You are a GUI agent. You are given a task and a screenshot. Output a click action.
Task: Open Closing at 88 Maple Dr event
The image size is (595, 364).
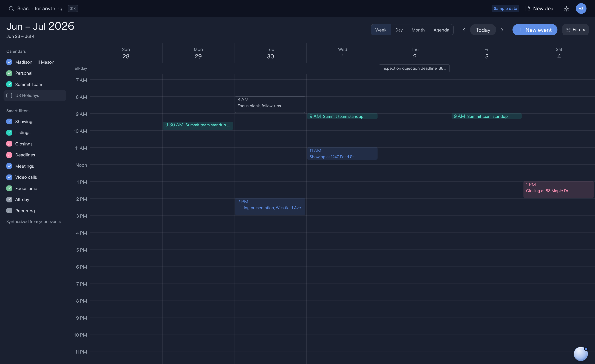pyautogui.click(x=558, y=190)
